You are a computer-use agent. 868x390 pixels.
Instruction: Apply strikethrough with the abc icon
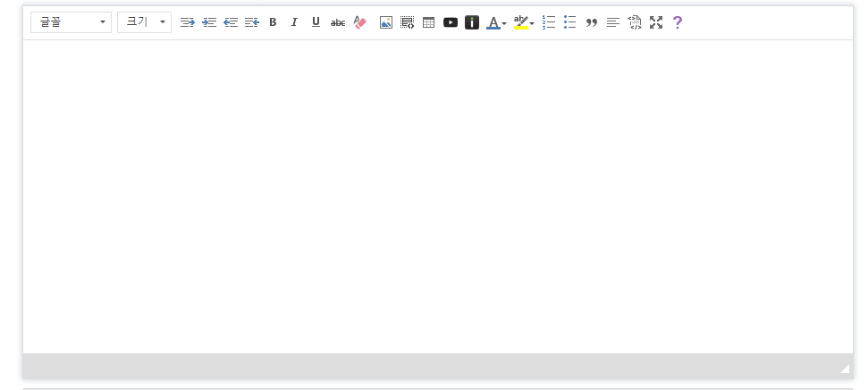click(338, 22)
